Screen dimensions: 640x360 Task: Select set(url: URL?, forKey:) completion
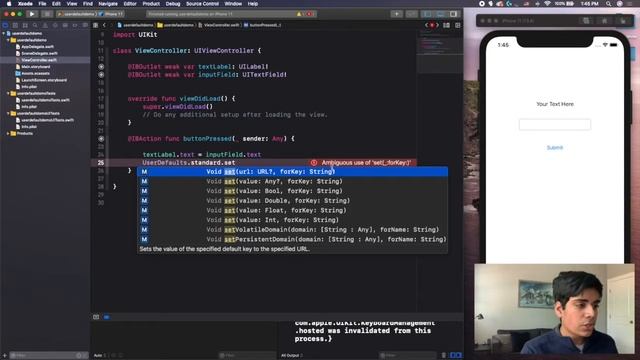(x=292, y=172)
